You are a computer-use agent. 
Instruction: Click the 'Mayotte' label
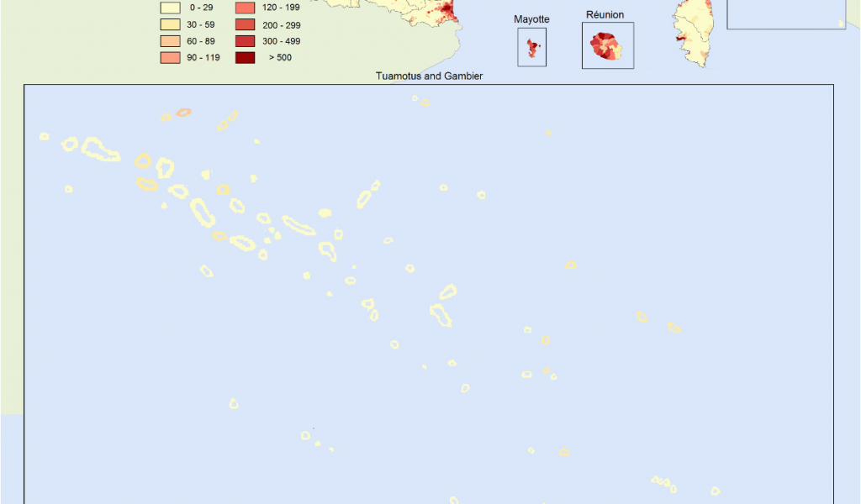point(531,19)
